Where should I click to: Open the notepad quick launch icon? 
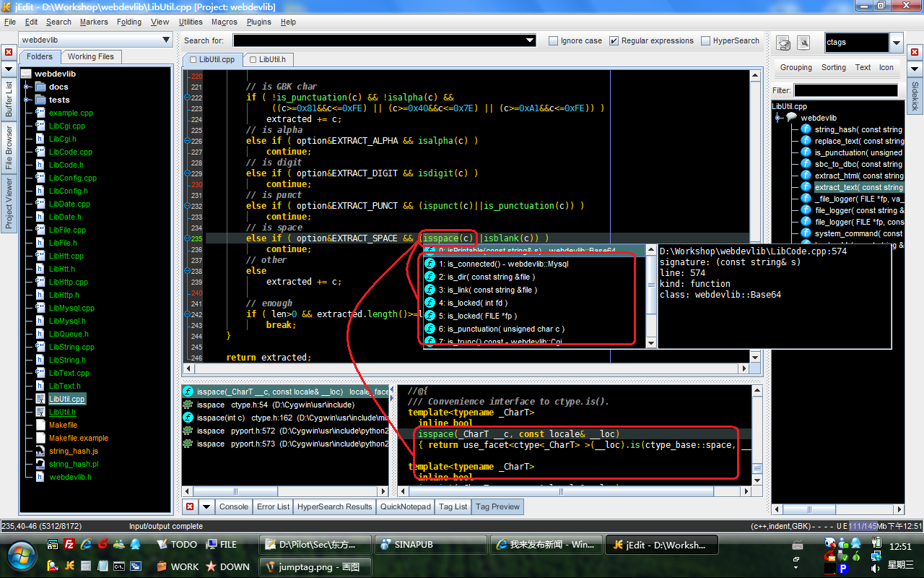103,566
